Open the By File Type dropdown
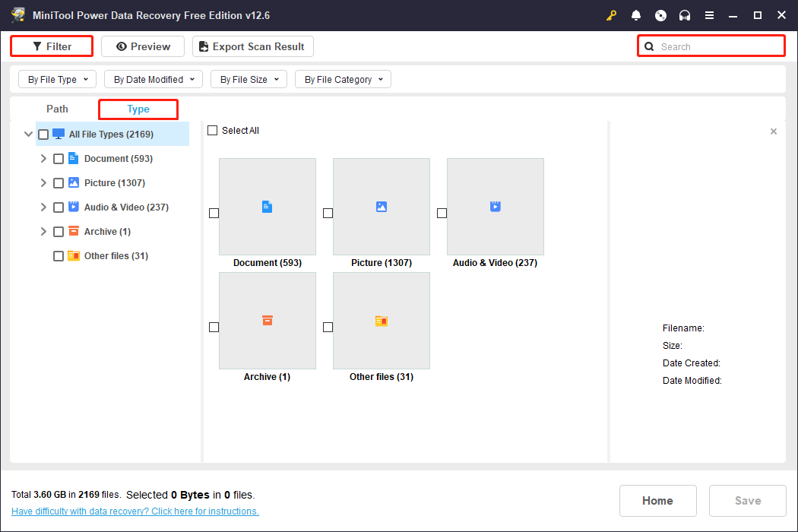This screenshot has height=532, width=798. tap(57, 78)
